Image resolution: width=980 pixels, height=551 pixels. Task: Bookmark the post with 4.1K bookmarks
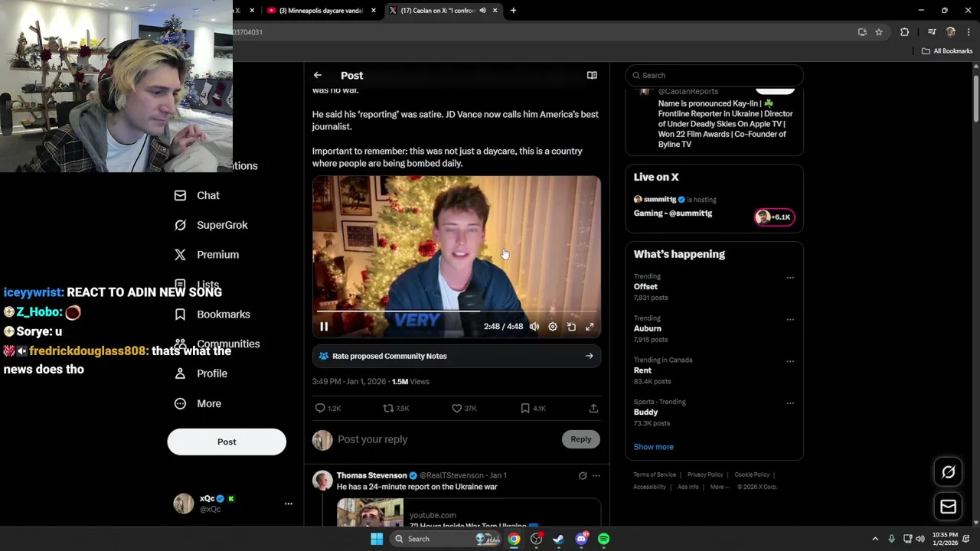point(533,409)
